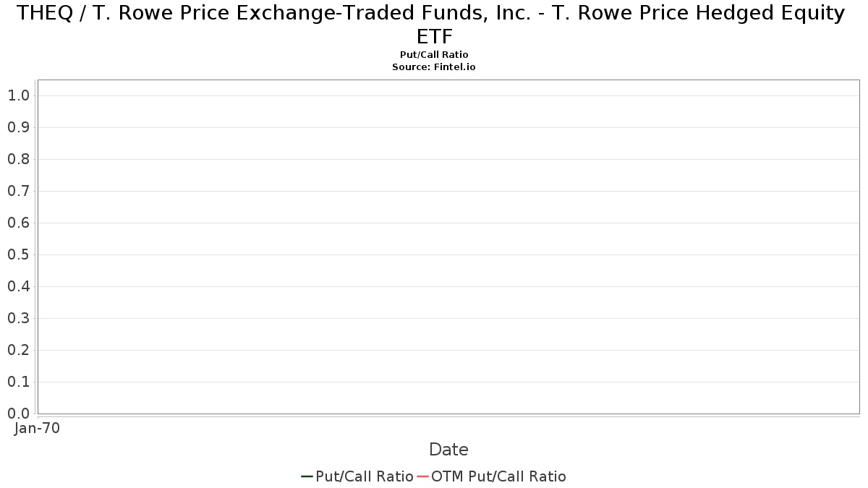Viewport: 868px width, 488px height.
Task: Click the 0.2 y-axis tick label
Action: [x=18, y=350]
